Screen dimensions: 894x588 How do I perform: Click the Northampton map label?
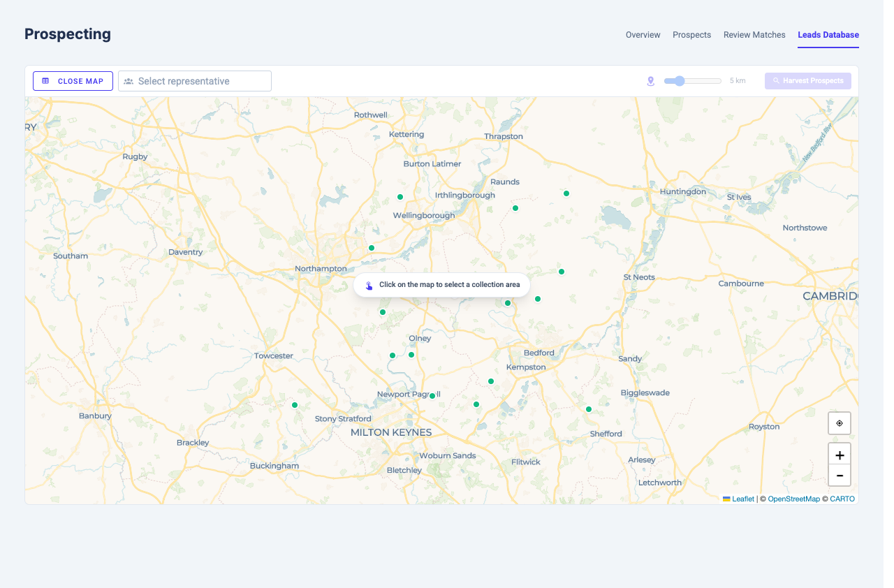click(321, 268)
